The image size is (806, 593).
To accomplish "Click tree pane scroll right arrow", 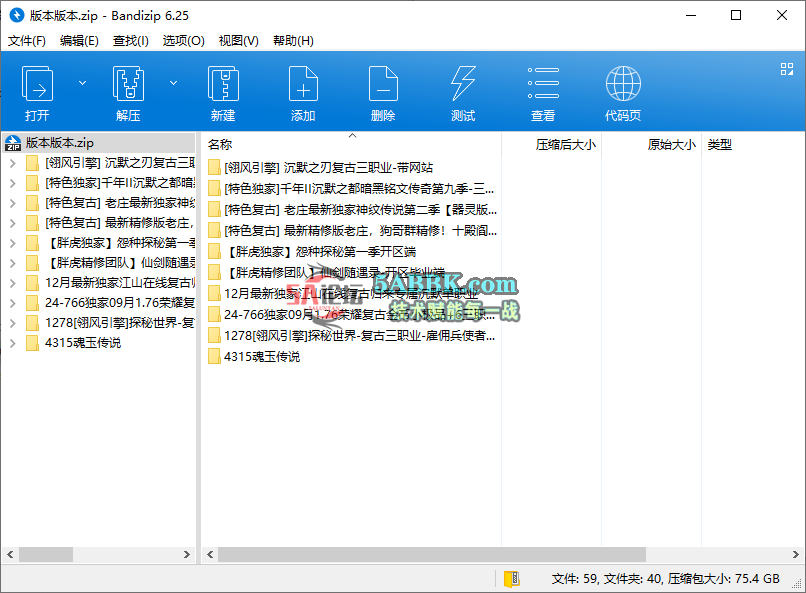I will [x=187, y=554].
